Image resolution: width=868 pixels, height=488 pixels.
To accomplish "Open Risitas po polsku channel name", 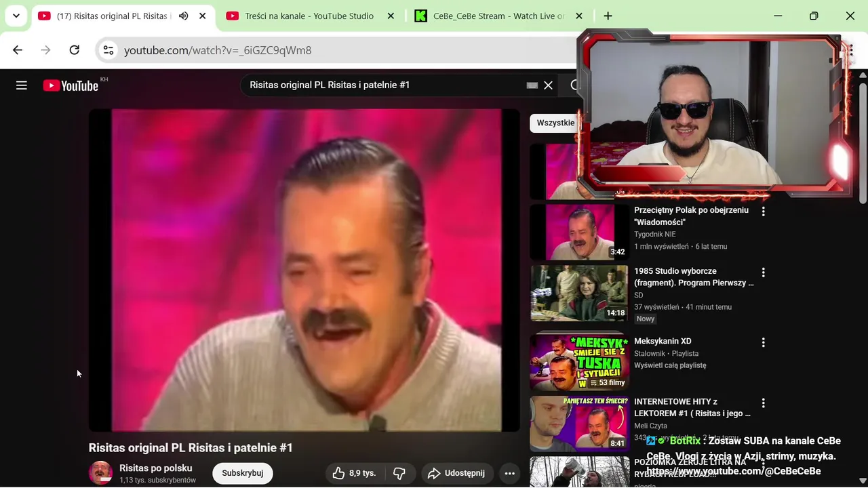I will 155,468.
